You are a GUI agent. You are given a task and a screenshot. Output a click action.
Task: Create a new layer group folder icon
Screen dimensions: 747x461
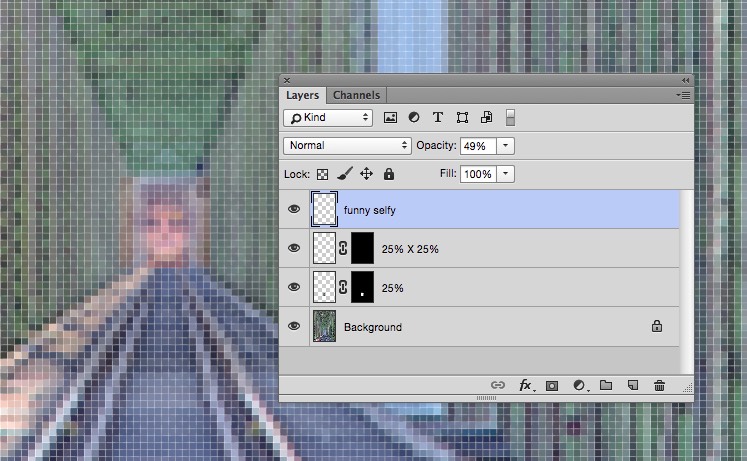pos(605,385)
